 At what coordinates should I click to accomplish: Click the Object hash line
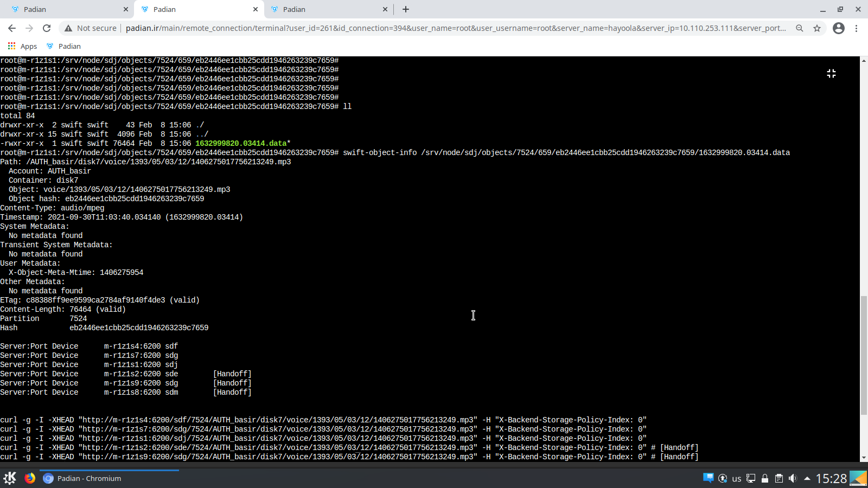click(106, 199)
